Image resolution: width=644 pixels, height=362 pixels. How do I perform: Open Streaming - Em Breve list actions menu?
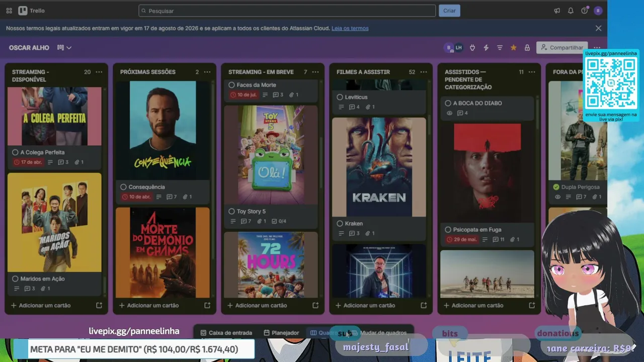pos(315,72)
